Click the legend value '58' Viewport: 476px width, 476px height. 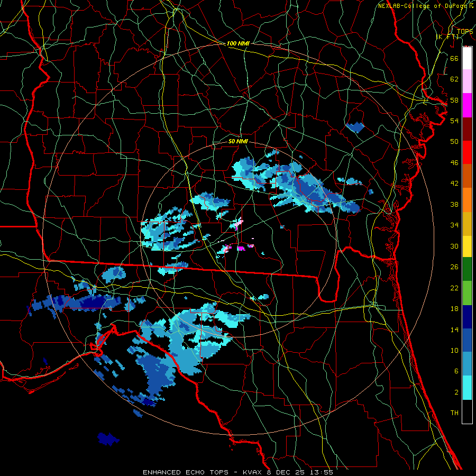point(454,100)
